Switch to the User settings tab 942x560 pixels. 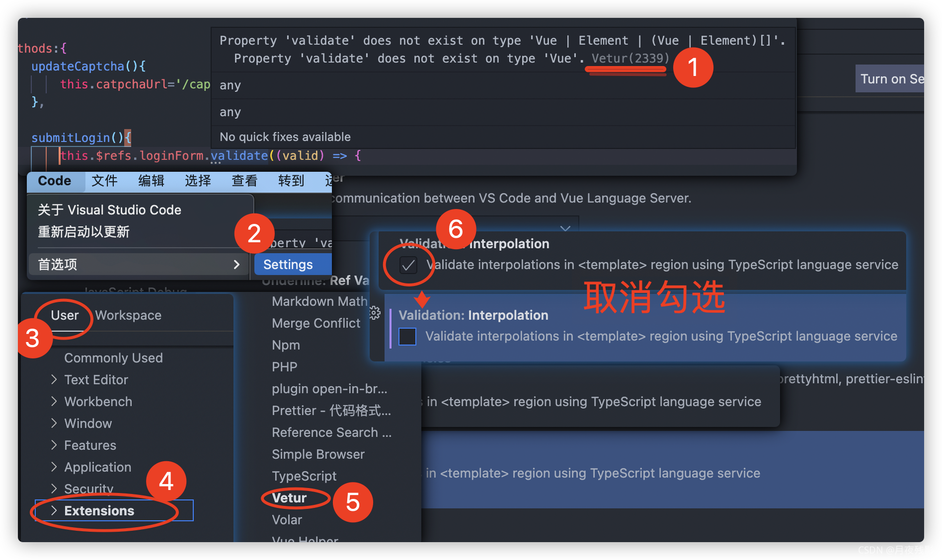65,315
